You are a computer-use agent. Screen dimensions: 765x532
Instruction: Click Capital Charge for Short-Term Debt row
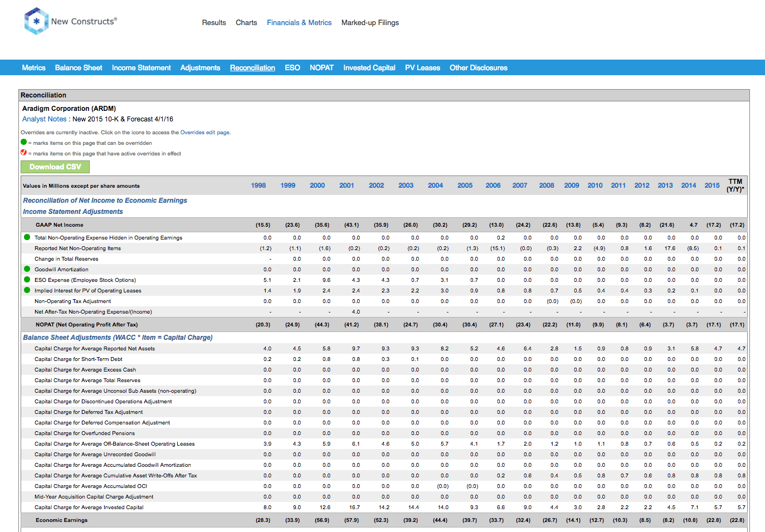pyautogui.click(x=79, y=359)
